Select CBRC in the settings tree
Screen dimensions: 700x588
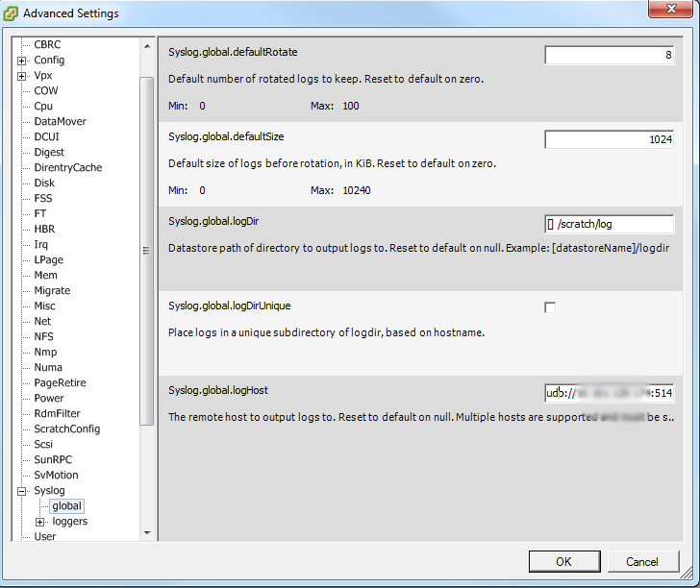coord(47,44)
